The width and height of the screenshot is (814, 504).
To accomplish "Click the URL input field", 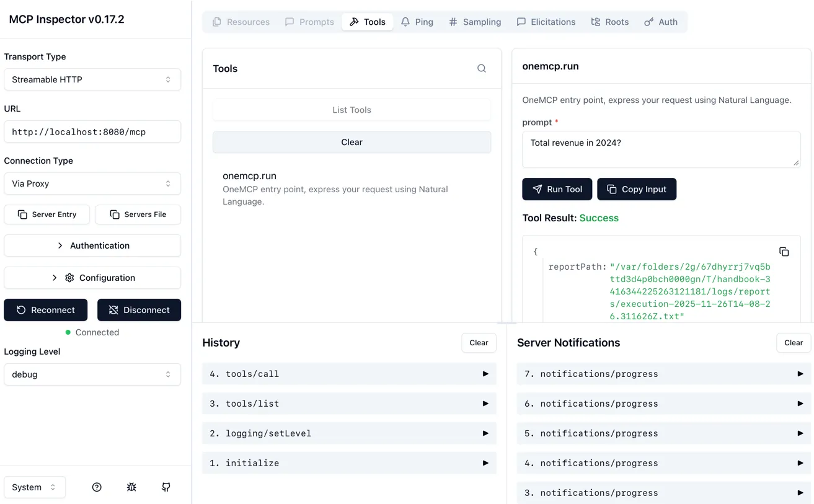I will (92, 131).
